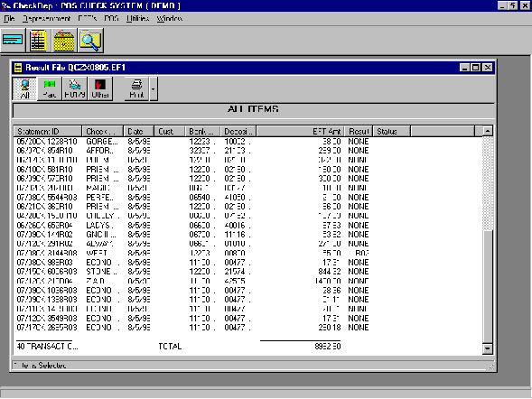This screenshot has height=399, width=532.
Task: Open the File menu
Action: 9,18
